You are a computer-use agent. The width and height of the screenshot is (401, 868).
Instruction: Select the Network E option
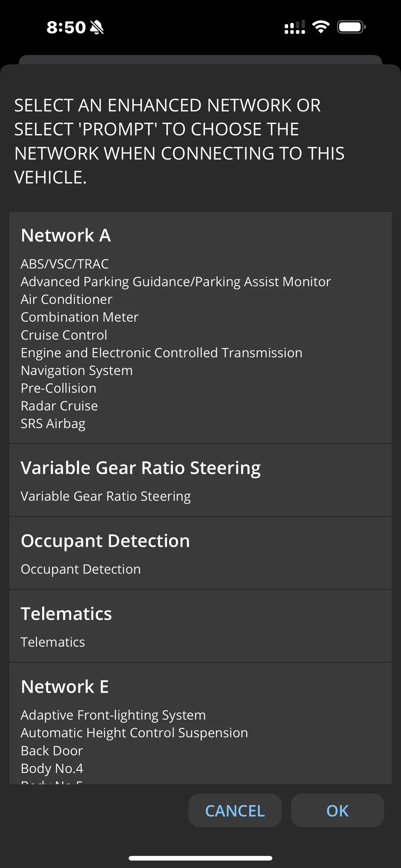coord(200,724)
